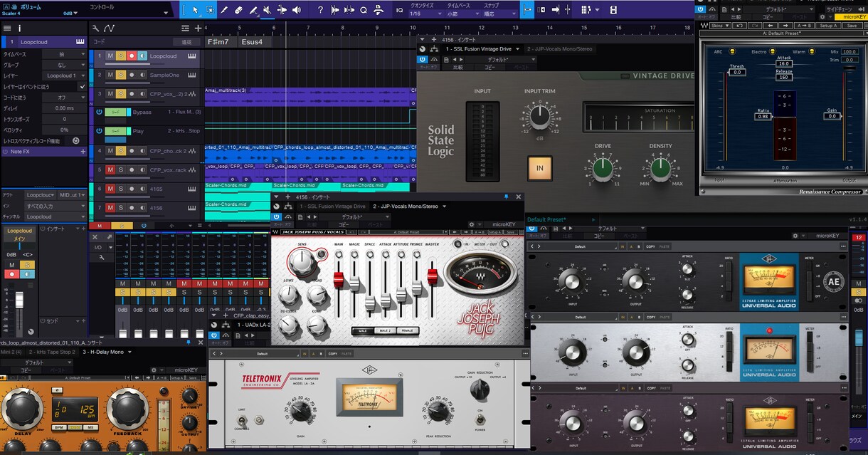Add a new track with plus icon

(x=198, y=28)
